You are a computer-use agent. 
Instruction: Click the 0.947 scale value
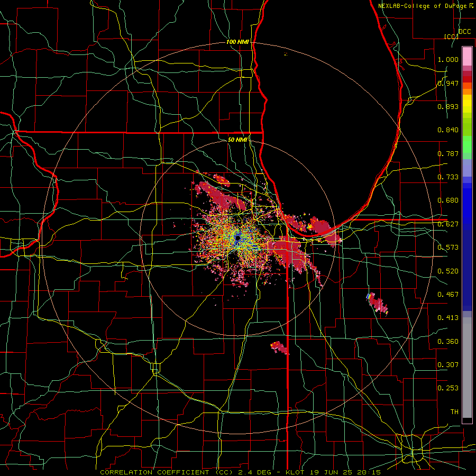coord(448,83)
